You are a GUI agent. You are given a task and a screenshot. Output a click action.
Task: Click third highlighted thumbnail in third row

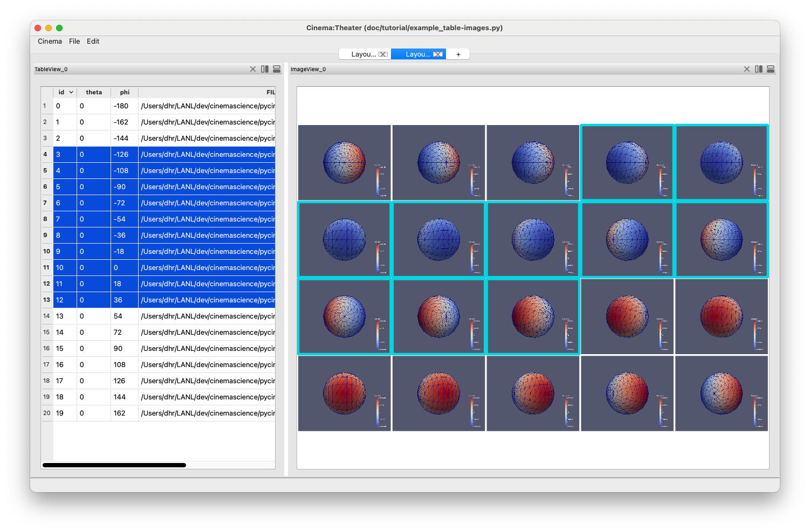(x=533, y=316)
